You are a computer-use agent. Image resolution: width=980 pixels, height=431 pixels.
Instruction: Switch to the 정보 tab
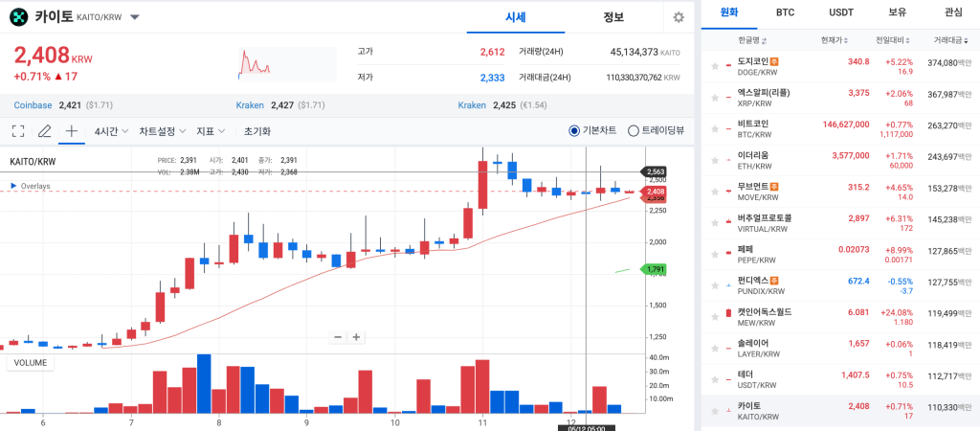[613, 17]
